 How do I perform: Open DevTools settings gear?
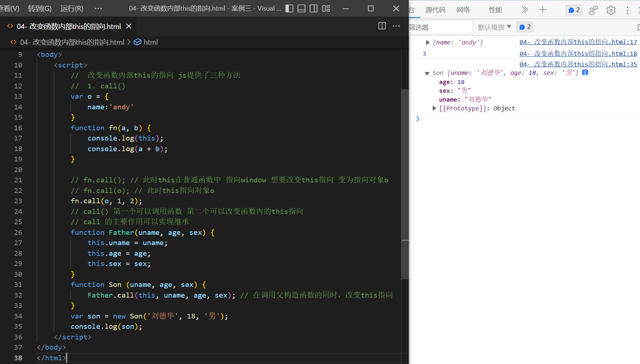point(611,10)
